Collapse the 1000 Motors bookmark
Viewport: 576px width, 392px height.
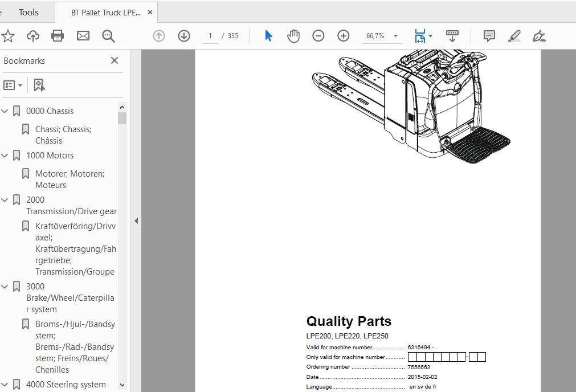5,156
